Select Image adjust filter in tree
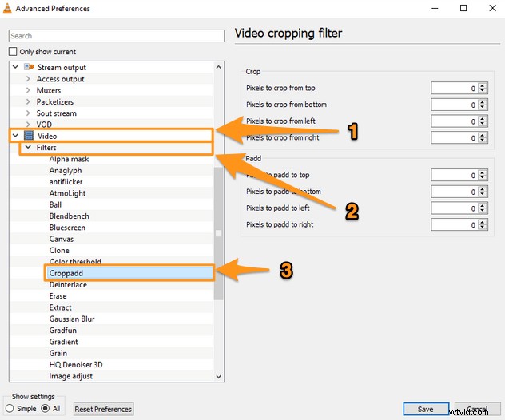 (71, 376)
